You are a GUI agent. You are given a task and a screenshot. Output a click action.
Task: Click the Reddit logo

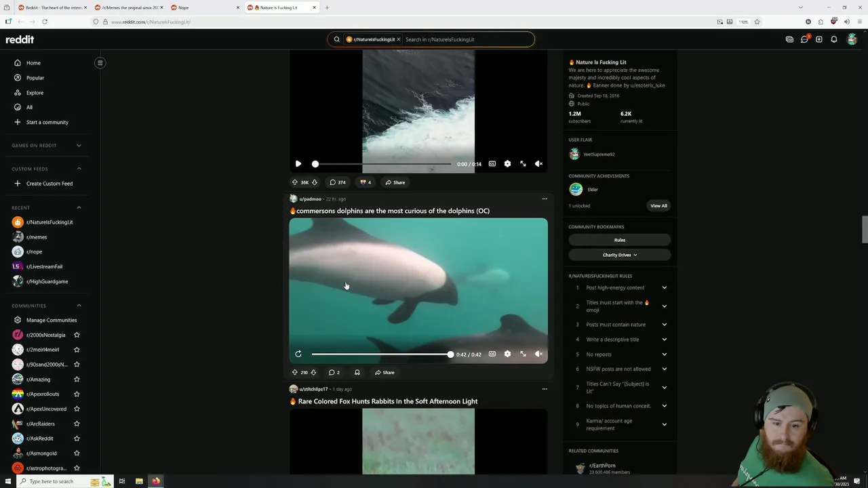coord(20,39)
